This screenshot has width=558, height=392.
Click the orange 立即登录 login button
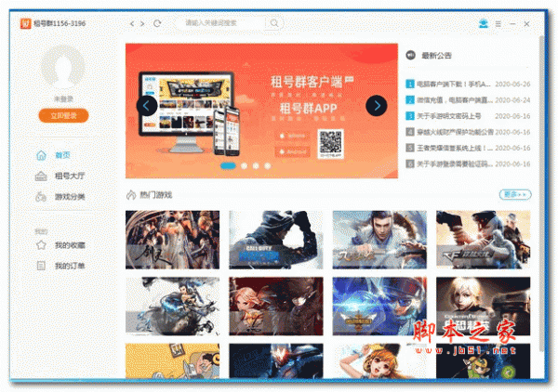click(x=63, y=115)
